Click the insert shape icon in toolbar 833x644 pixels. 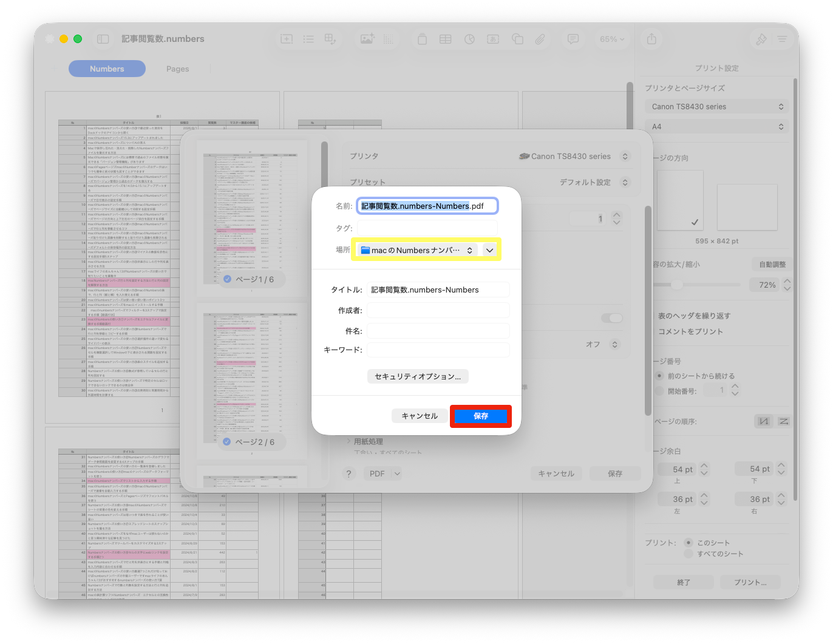(x=517, y=39)
